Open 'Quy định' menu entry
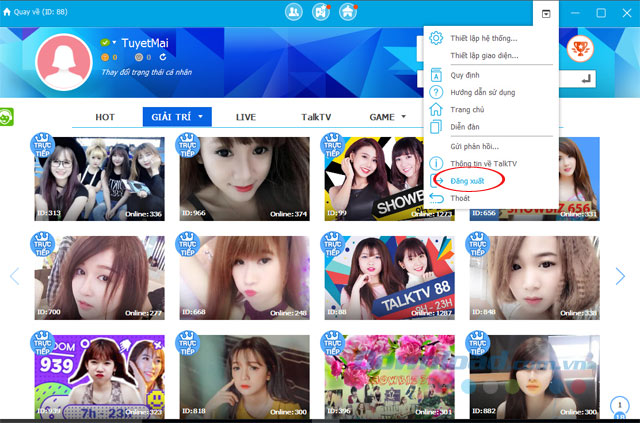The image size is (640, 423). [x=465, y=75]
